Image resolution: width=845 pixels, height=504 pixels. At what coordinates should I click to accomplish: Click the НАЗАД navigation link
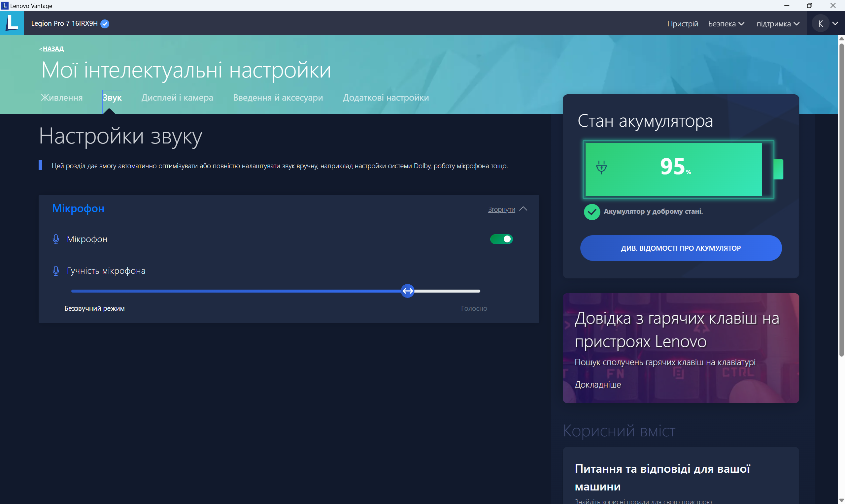pos(51,48)
